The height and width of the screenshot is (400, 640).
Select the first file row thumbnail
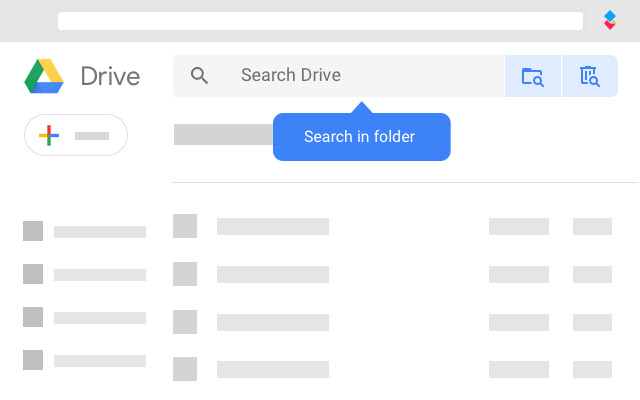click(185, 226)
